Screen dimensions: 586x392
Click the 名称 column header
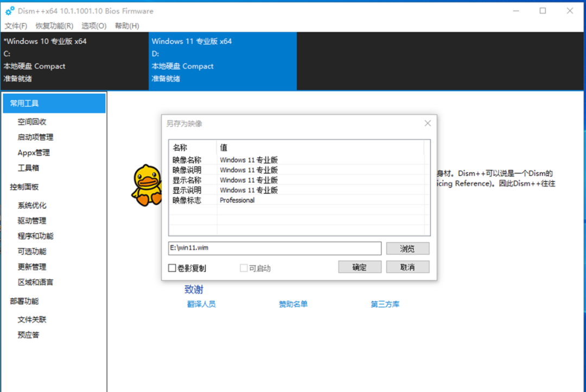pyautogui.click(x=193, y=147)
